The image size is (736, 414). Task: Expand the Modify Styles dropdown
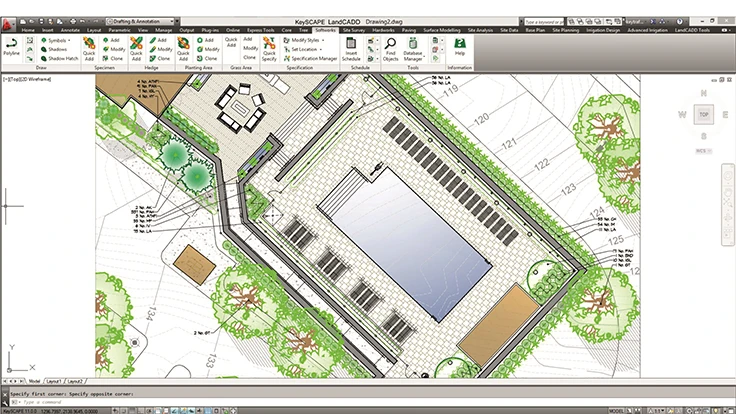click(306, 40)
